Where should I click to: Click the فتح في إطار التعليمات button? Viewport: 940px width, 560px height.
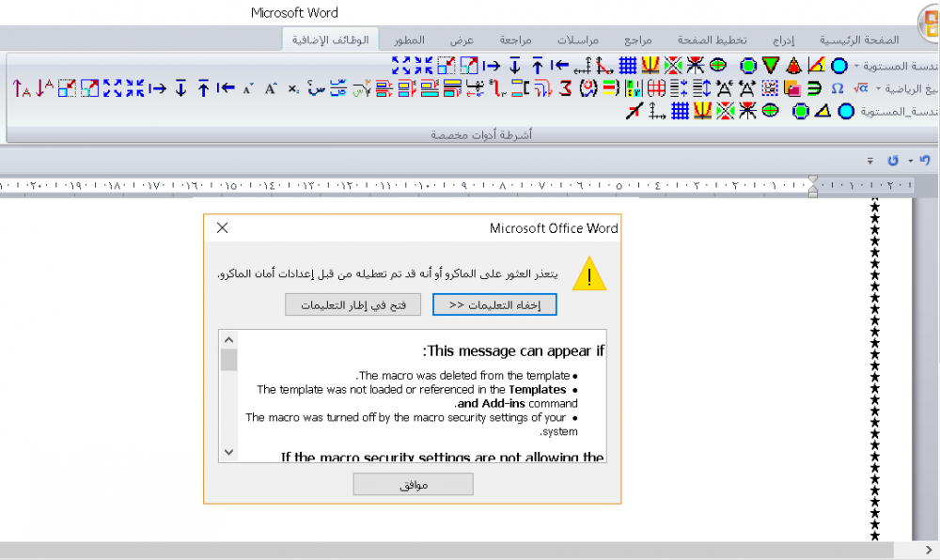coord(353,304)
